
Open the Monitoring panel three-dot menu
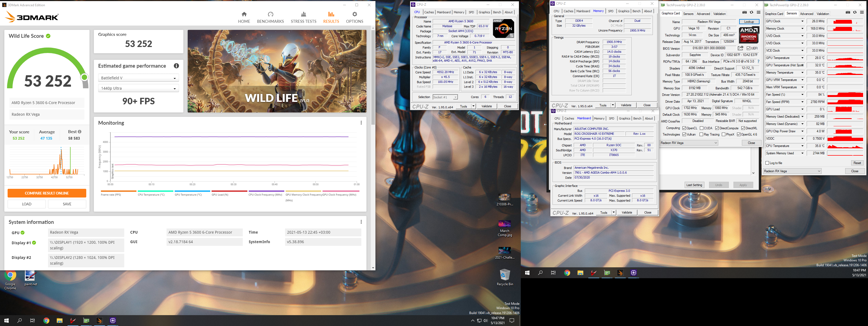pyautogui.click(x=361, y=123)
